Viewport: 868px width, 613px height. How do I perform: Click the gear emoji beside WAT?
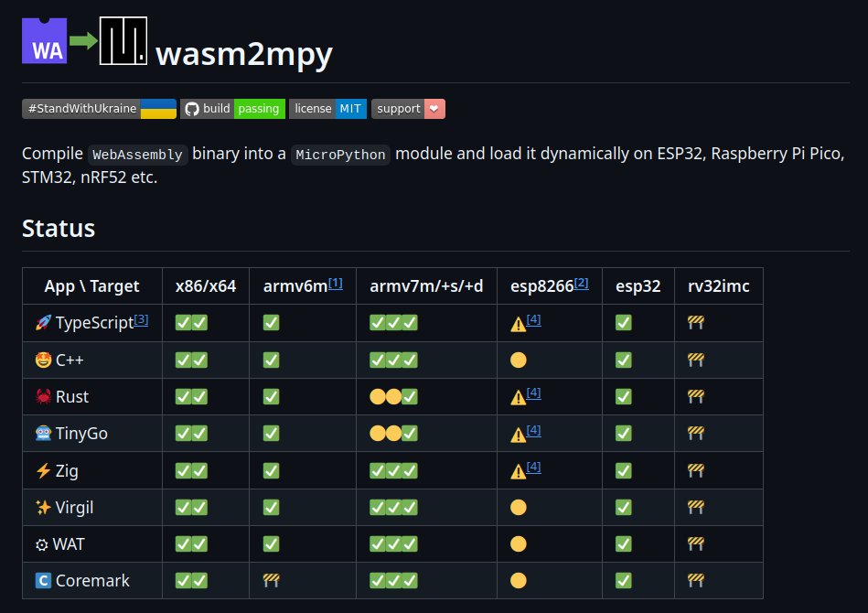(41, 545)
